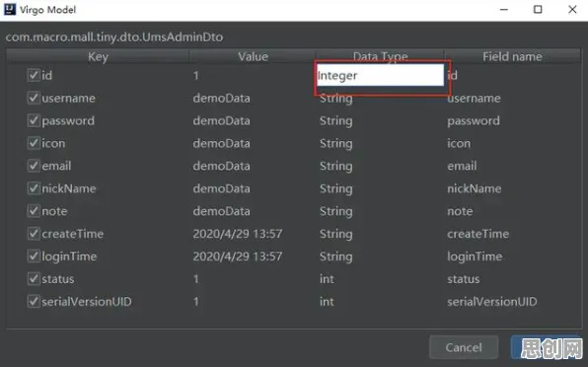The width and height of the screenshot is (588, 367).
Task: Toggle the nickName row checkbox
Action: (34, 188)
